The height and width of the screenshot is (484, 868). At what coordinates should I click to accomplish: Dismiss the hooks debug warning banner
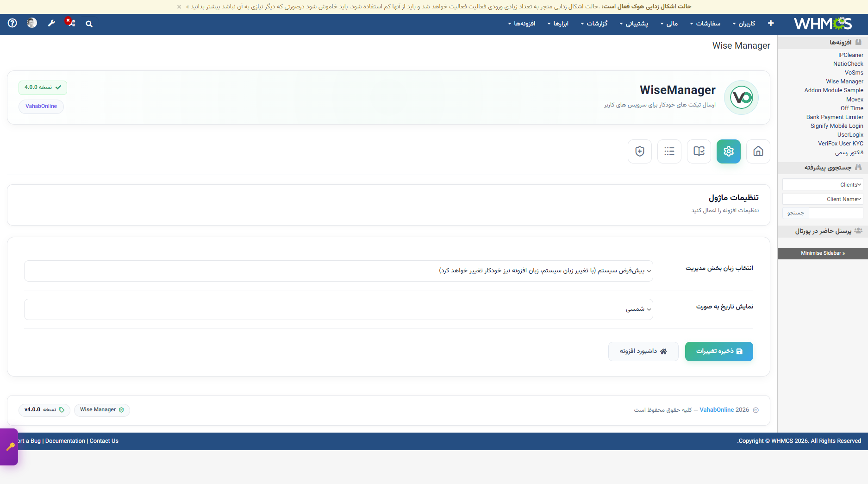coord(179,6)
